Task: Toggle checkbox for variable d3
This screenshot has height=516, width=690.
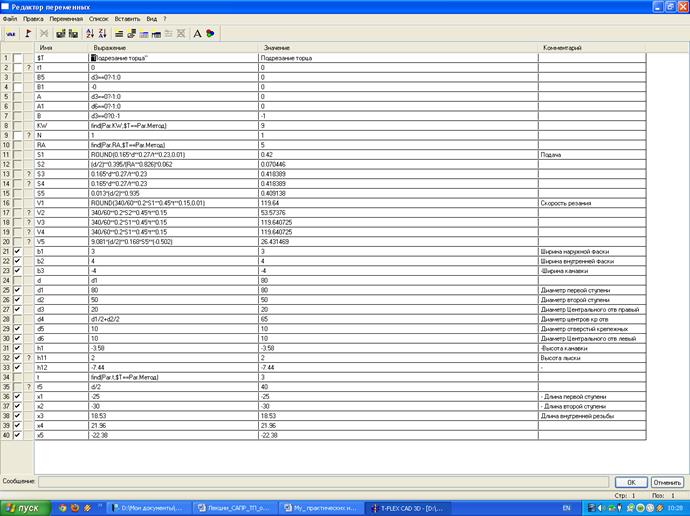Action: 17,310
